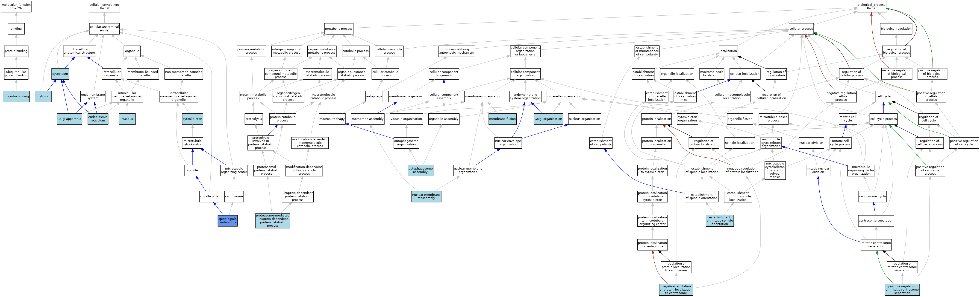Image resolution: width=980 pixels, height=297 pixels.
Task: Select the 'cellular process' node
Action: click(801, 29)
